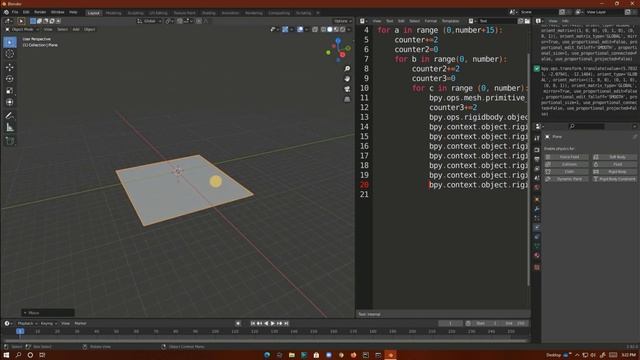
Task: Select the Move tool in the viewport toolbar
Action: coord(10,67)
